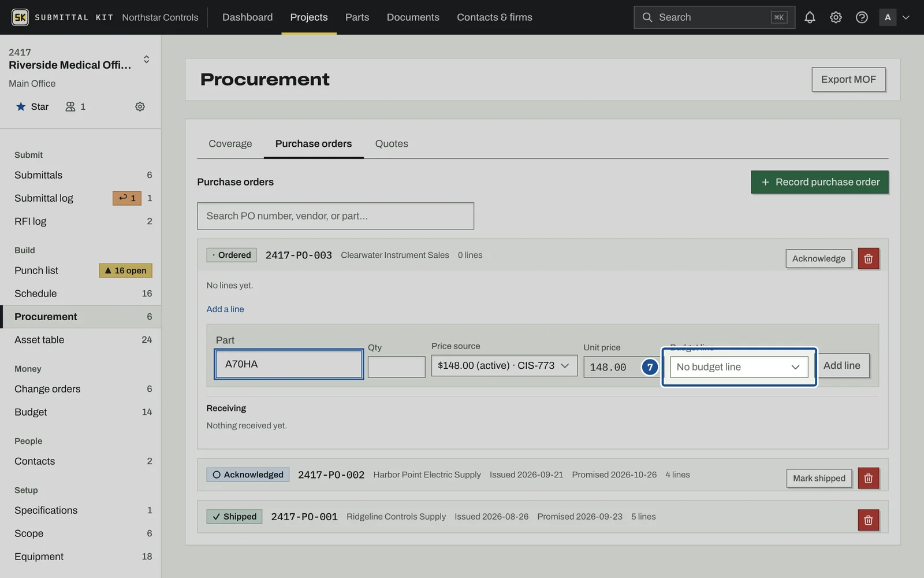Open the project switcher arrows
The height and width of the screenshot is (578, 924).
click(147, 59)
